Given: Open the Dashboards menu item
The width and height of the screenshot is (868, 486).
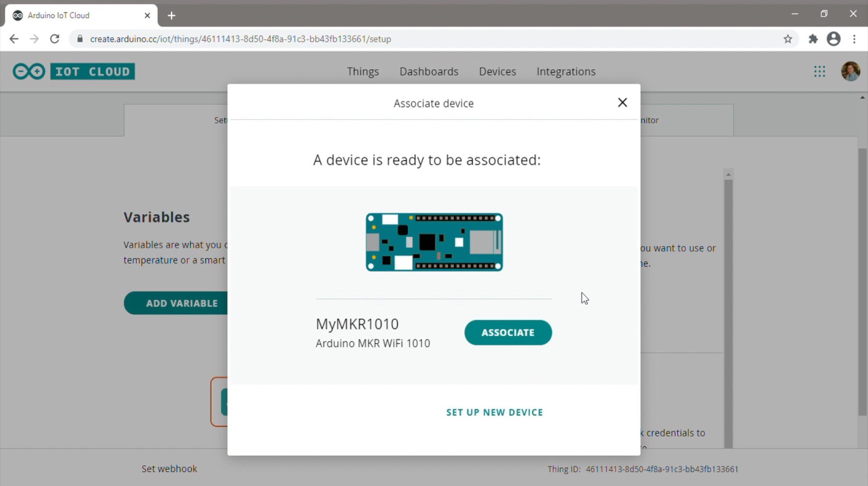Looking at the screenshot, I should click(x=429, y=71).
